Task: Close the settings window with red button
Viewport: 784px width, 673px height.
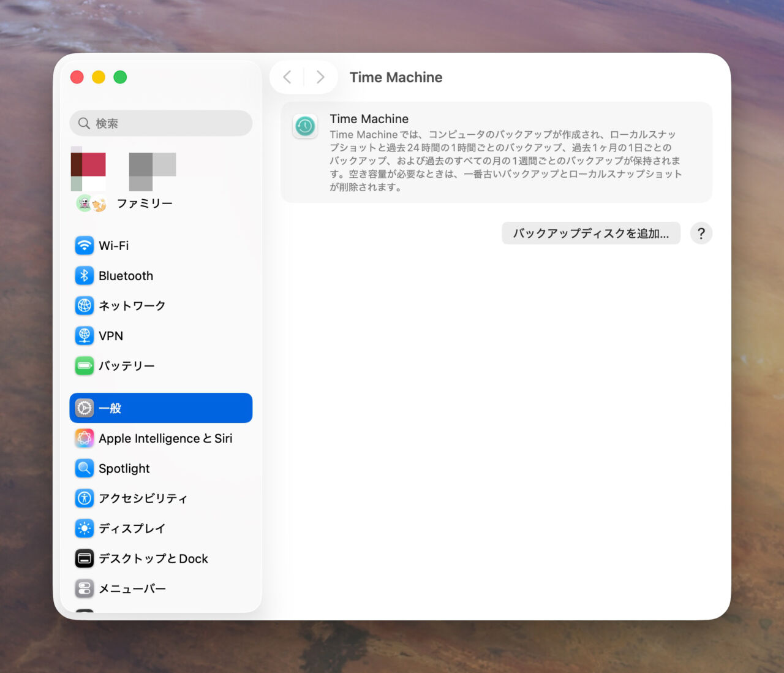Action: coord(77,77)
